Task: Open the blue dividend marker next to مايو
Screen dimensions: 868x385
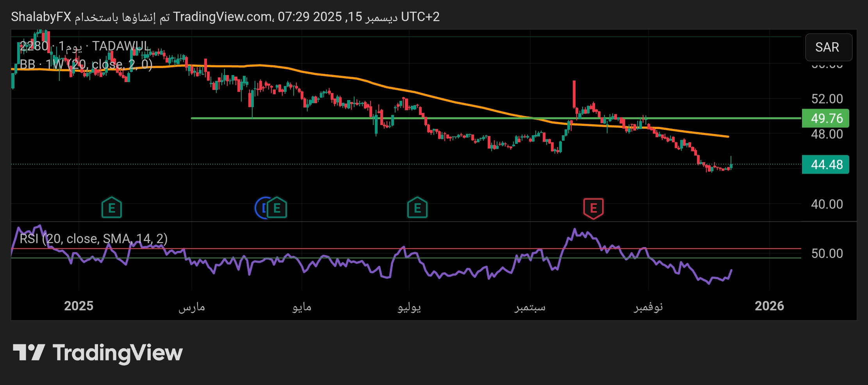Action: [263, 208]
